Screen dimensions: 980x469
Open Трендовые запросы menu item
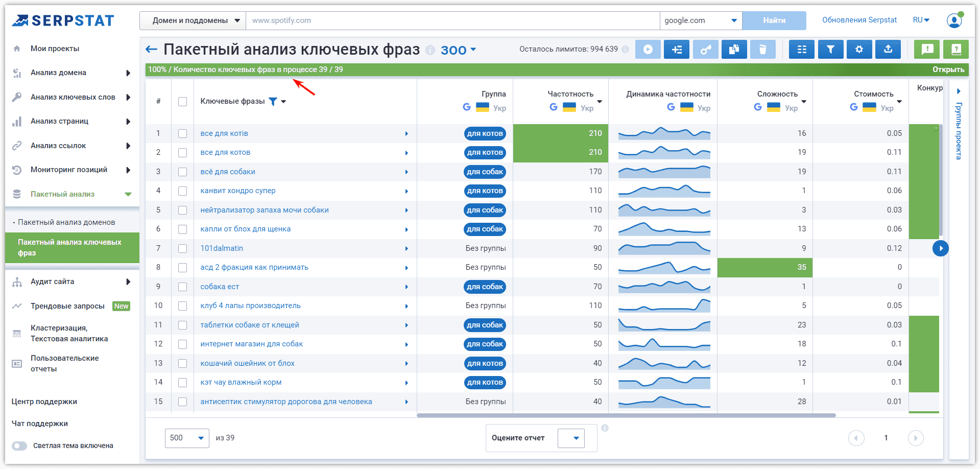[67, 306]
